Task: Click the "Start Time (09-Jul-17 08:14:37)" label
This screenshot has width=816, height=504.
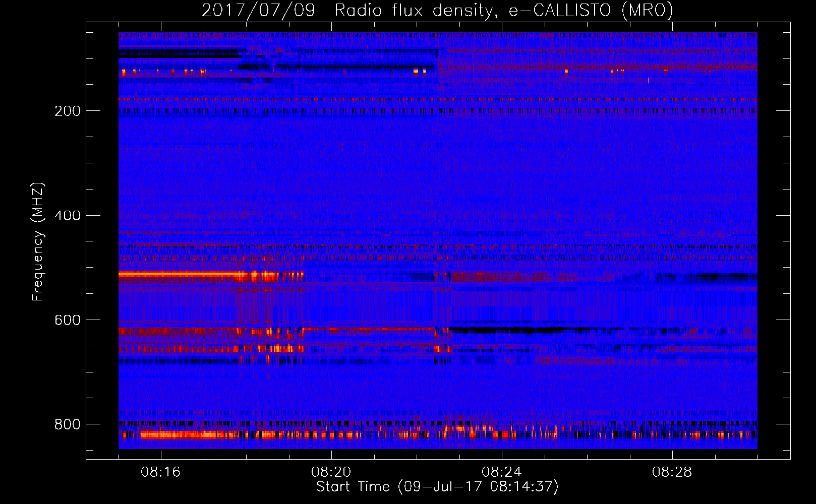Action: point(437,487)
